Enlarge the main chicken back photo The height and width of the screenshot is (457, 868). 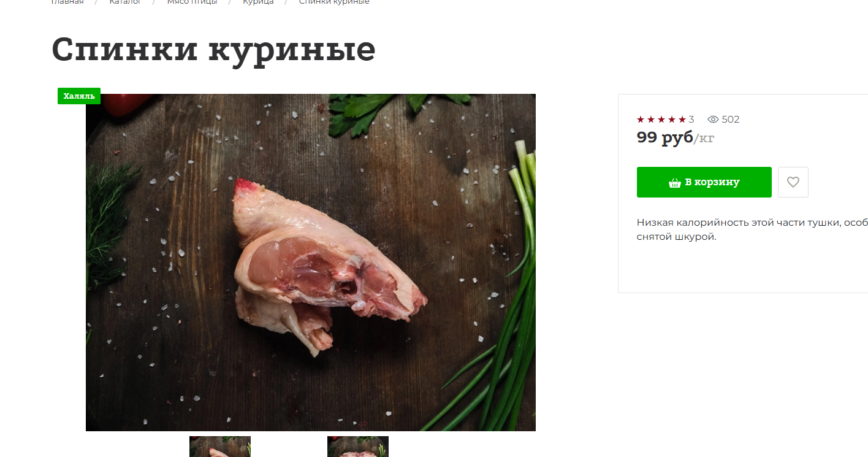pos(311,263)
